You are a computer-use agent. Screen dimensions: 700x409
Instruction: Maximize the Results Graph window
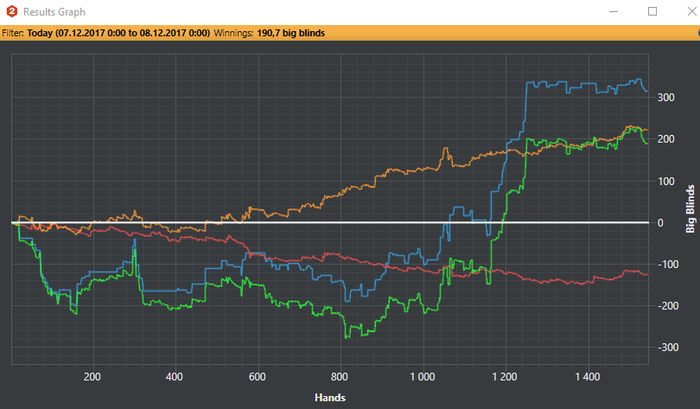(652, 12)
